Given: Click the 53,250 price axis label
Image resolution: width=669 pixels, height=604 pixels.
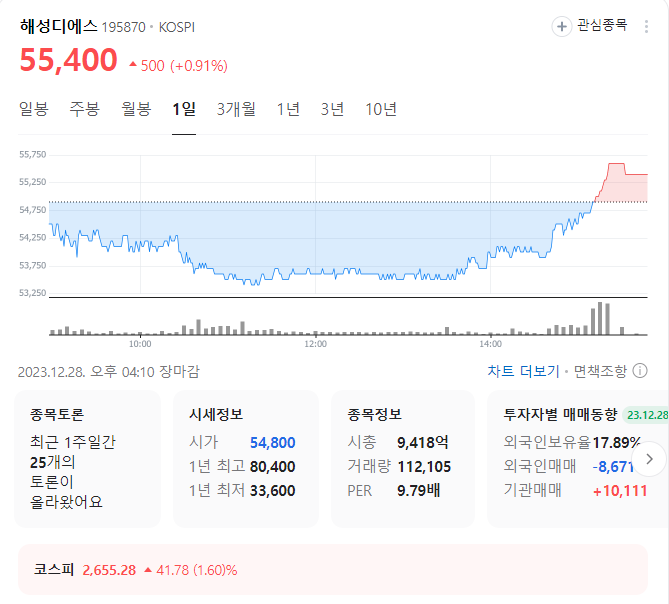Looking at the screenshot, I should pyautogui.click(x=32, y=293).
